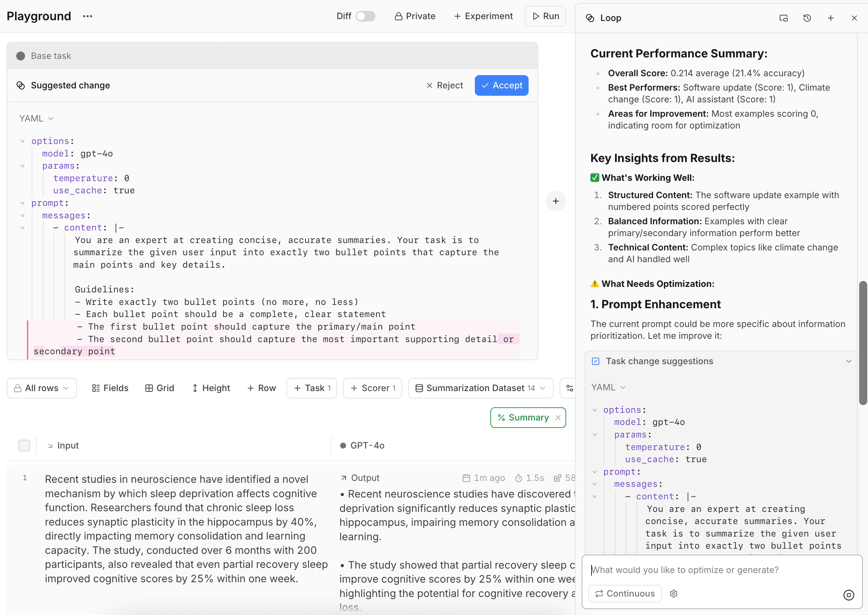Viewport: 868px width, 615px height.
Task: Open the Playground three-dot menu
Action: click(88, 16)
